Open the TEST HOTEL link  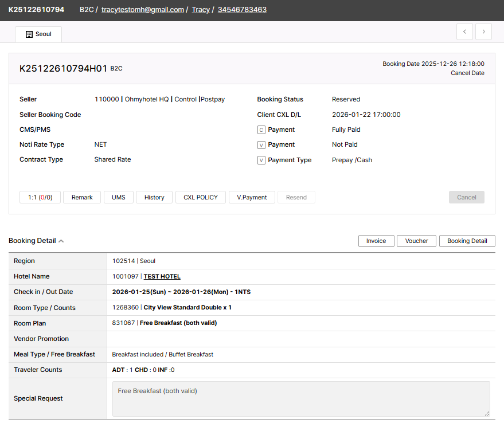[x=162, y=276]
